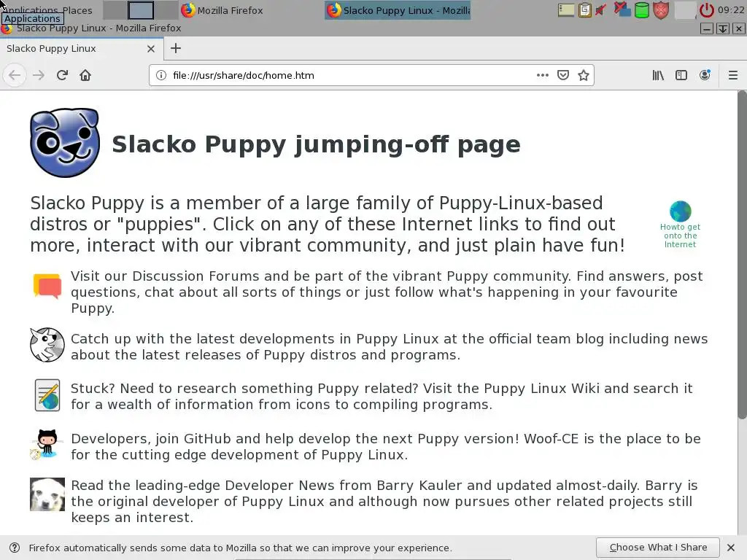This screenshot has height=560, width=747.
Task: Reload the current page
Action: pos(62,75)
